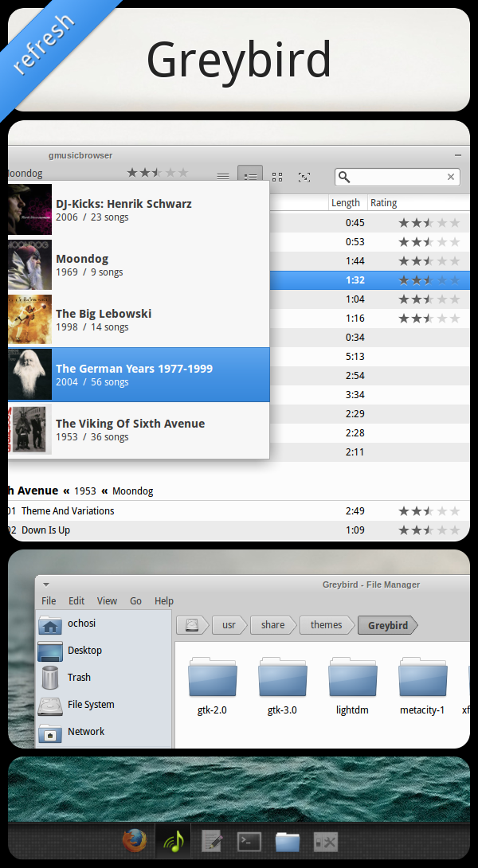Set star rating for the 0:45 track
Screen dimensions: 478x868
point(429,223)
